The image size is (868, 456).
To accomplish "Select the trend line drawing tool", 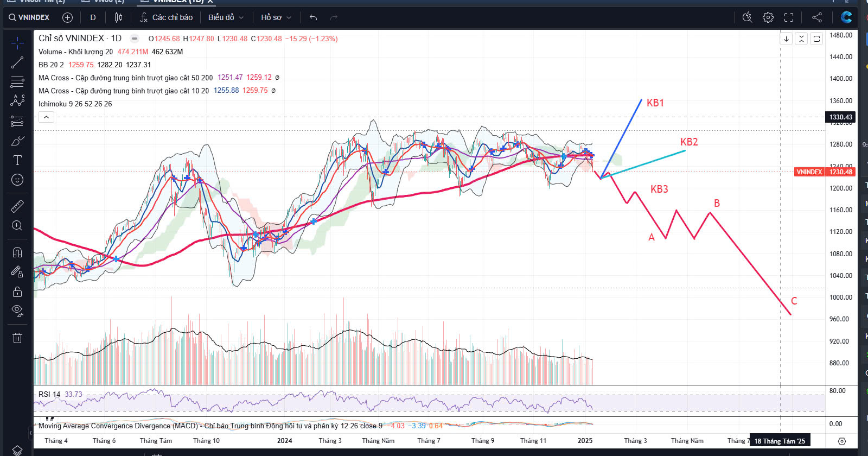I will click(x=17, y=62).
